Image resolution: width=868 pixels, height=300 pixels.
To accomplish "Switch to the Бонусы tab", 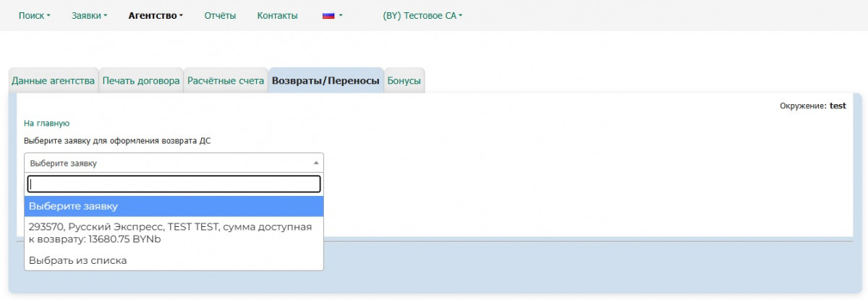I will (x=404, y=81).
